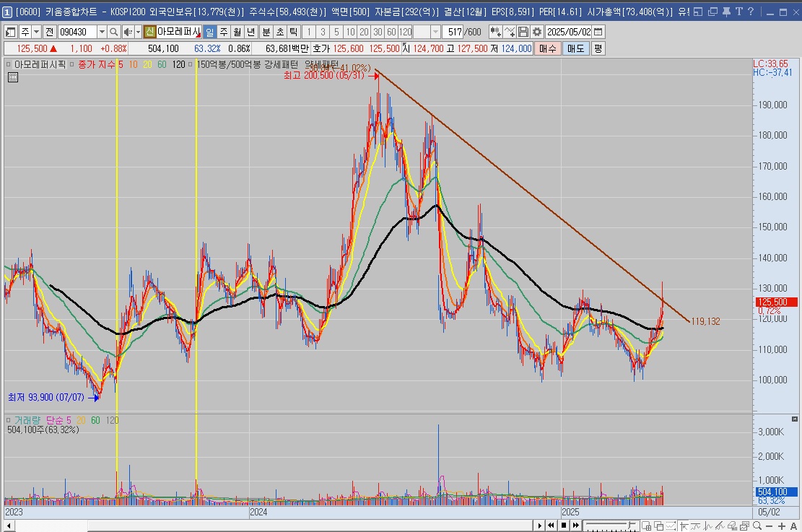The width and height of the screenshot is (802, 532).
Task: Click the 신 badge beside stock name
Action: (x=149, y=32)
